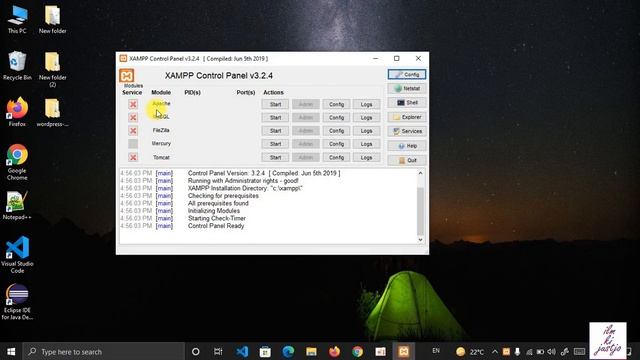Image resolution: width=640 pixels, height=360 pixels.
Task: Open Microsoft Edge from the taskbar
Action: pyautogui.click(x=288, y=351)
